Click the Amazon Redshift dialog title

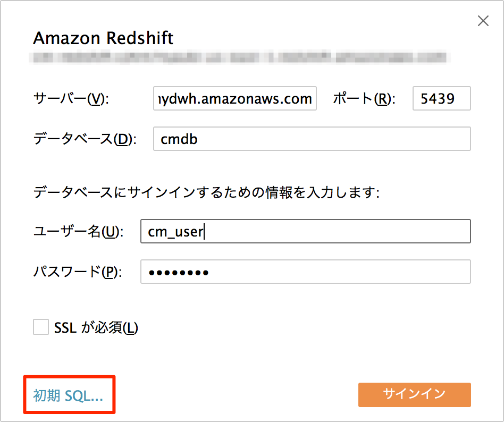[x=103, y=38]
